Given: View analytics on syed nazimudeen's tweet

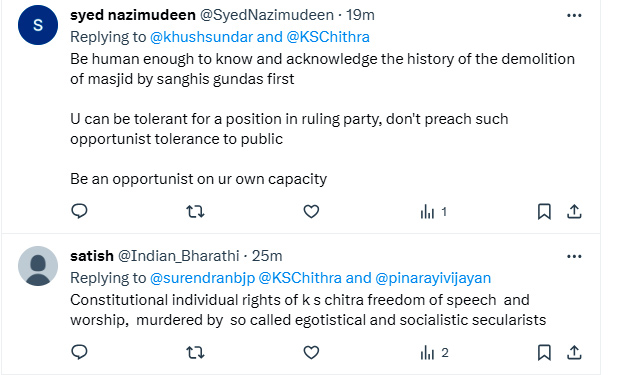Looking at the screenshot, I should (434, 212).
